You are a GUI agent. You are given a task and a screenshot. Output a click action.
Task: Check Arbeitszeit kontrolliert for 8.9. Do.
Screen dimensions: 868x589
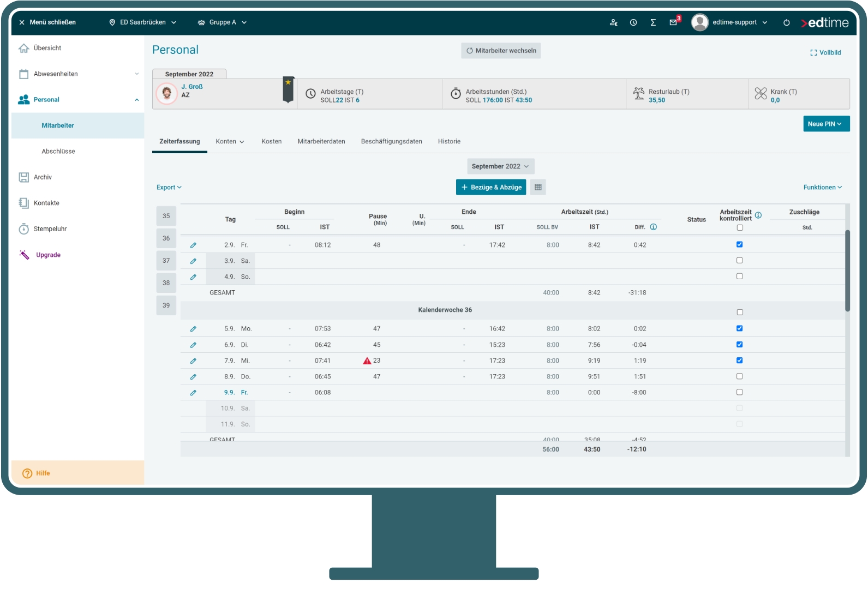740,376
